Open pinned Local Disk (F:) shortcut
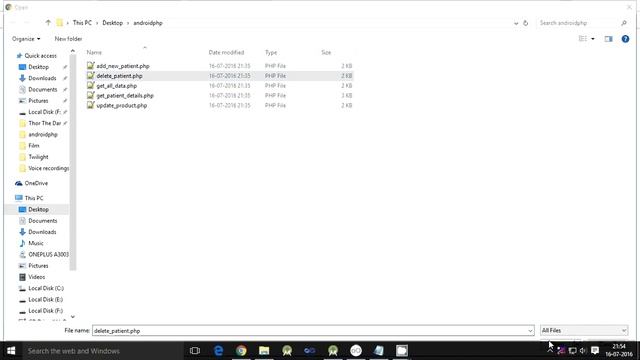Screen dimensions: 640x360 [44, 112]
